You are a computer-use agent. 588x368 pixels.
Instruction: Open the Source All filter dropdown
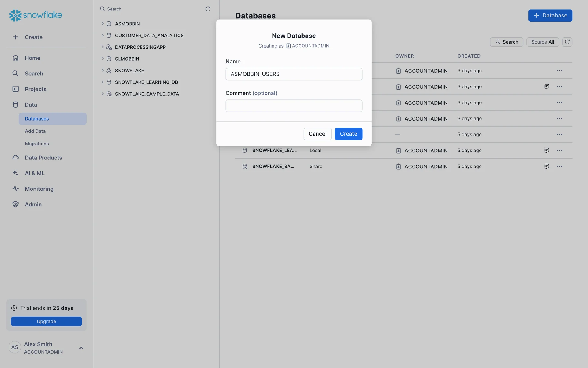coord(543,42)
